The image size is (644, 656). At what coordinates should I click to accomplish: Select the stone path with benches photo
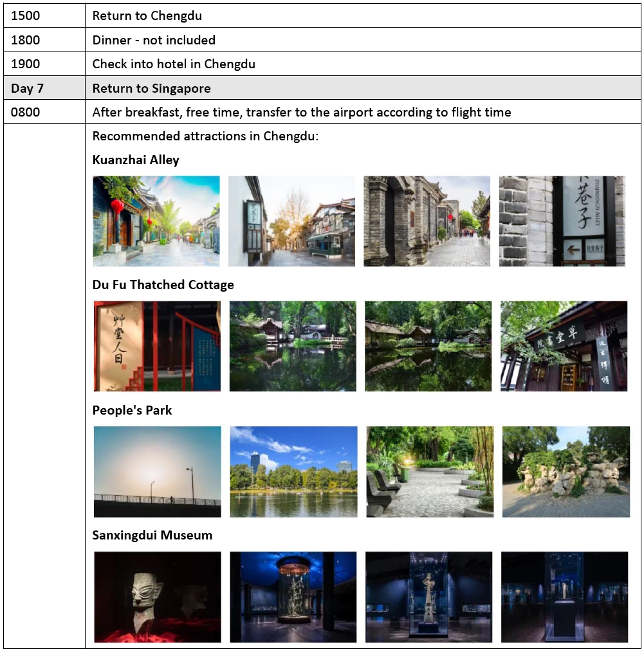(x=430, y=471)
